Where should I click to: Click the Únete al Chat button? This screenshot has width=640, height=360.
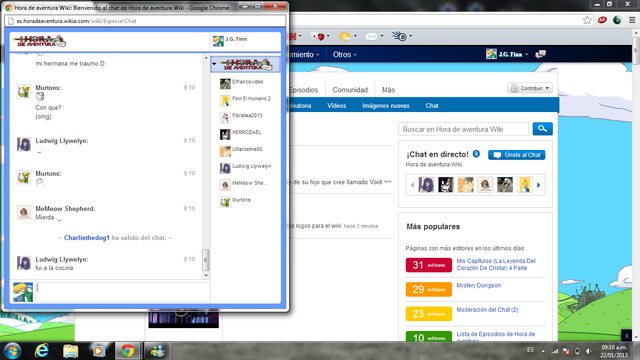(x=517, y=155)
